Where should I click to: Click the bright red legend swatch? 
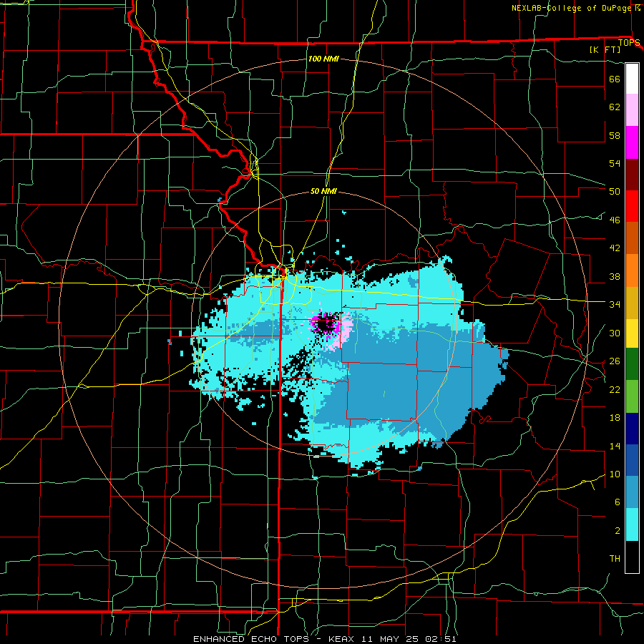tap(632, 206)
